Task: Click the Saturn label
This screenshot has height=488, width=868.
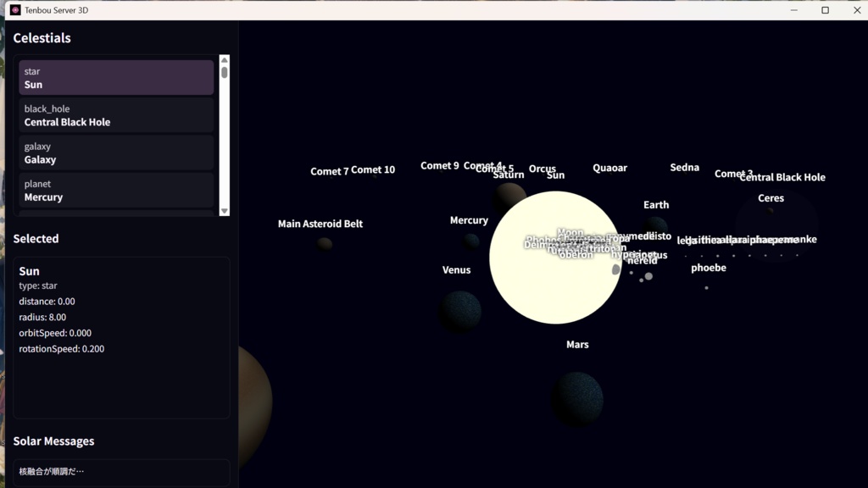Action: pyautogui.click(x=508, y=174)
